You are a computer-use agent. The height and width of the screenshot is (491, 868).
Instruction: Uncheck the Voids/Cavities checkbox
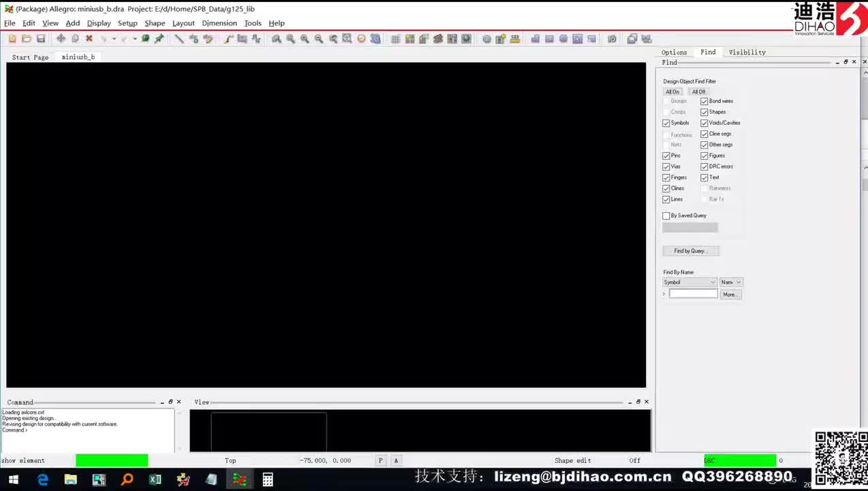pos(704,123)
